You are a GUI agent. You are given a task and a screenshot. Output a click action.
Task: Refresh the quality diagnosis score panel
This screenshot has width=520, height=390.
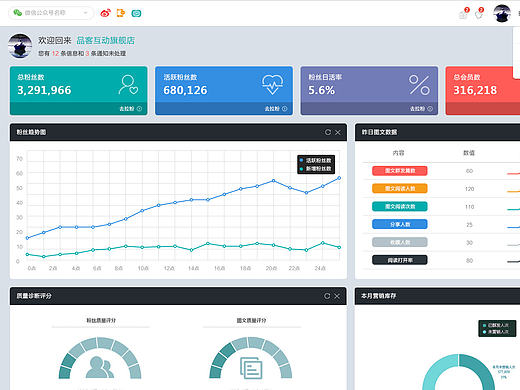[327, 296]
